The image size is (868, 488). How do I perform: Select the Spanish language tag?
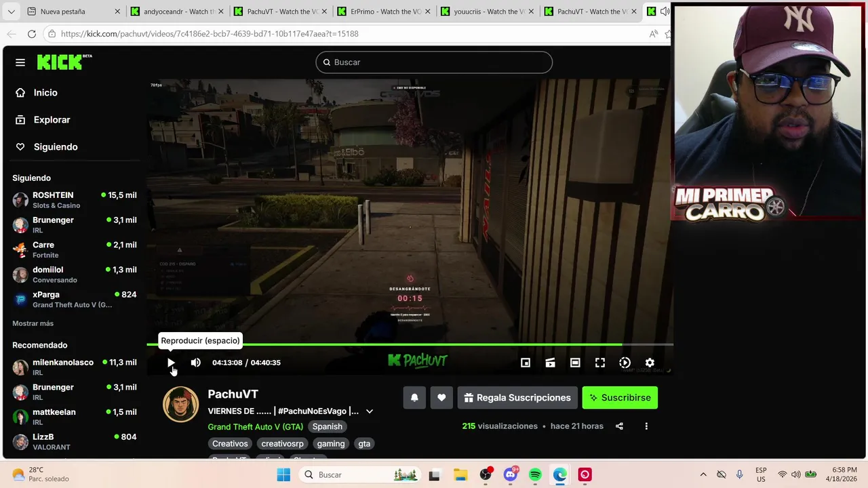click(x=327, y=426)
